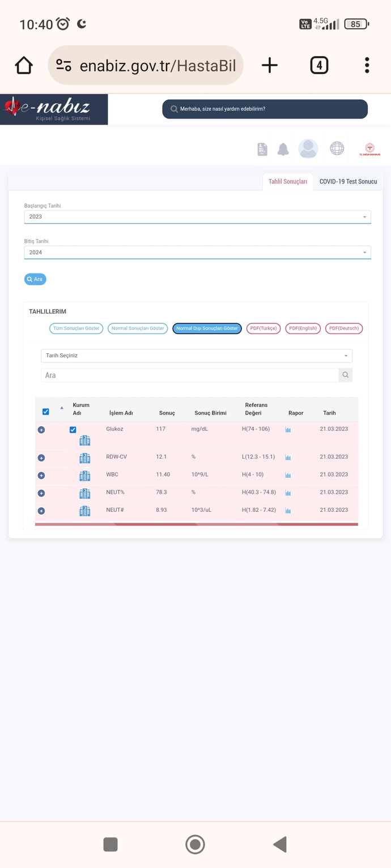Viewport: 391px width, 868px height.
Task: View the WBC report chart icon
Action: coord(288,475)
